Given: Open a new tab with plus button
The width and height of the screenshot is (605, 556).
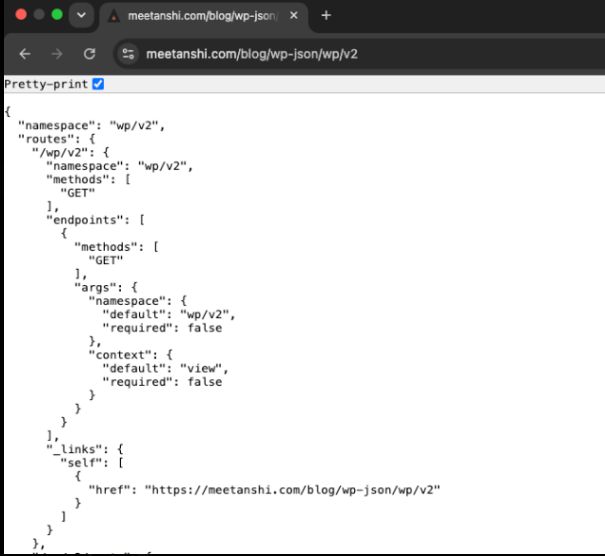Looking at the screenshot, I should click(x=326, y=15).
